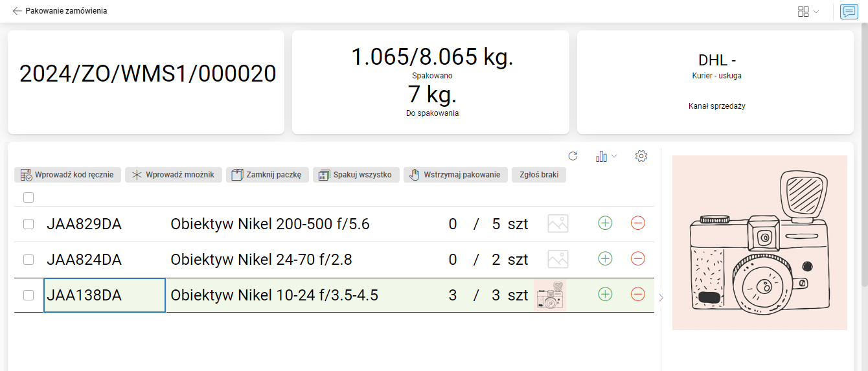Tick the checkbox for JAA829DA row
The image size is (868, 371).
click(29, 224)
